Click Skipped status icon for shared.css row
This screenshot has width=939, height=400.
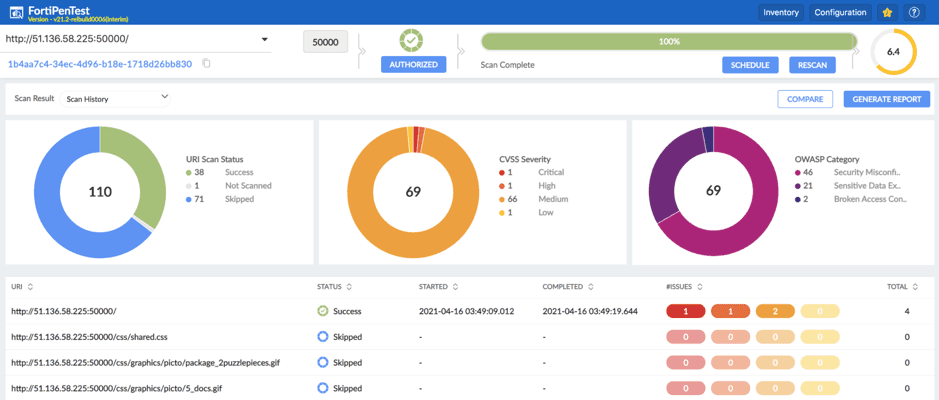(x=323, y=337)
